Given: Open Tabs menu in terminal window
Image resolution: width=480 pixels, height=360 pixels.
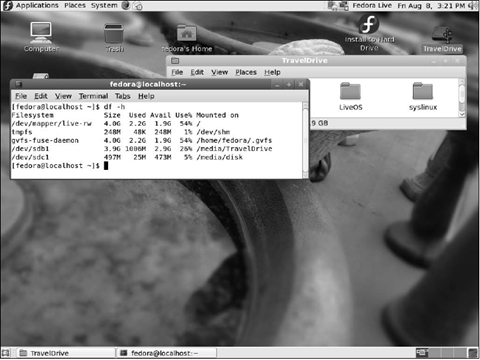Looking at the screenshot, I should pyautogui.click(x=122, y=96).
